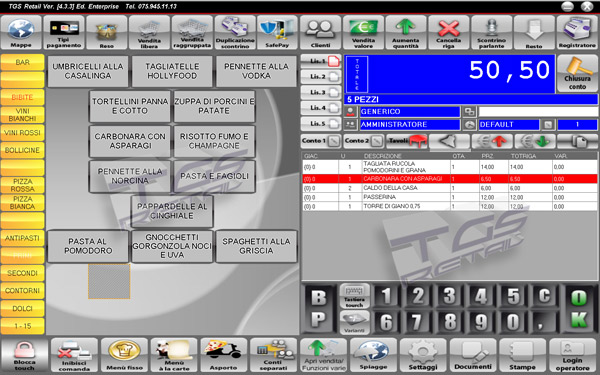Toggle the Tastiera touch keyboard

point(354,296)
